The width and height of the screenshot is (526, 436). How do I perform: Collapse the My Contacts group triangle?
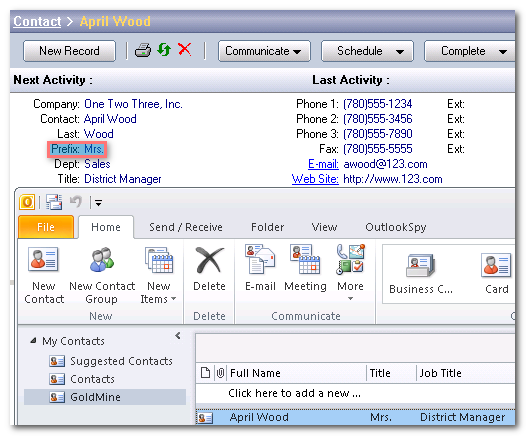pos(33,341)
